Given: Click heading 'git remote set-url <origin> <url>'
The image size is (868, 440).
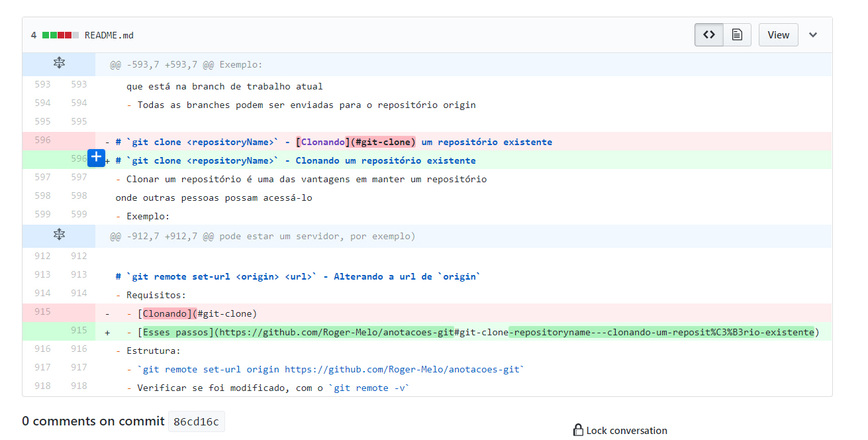Looking at the screenshot, I should point(298,277).
